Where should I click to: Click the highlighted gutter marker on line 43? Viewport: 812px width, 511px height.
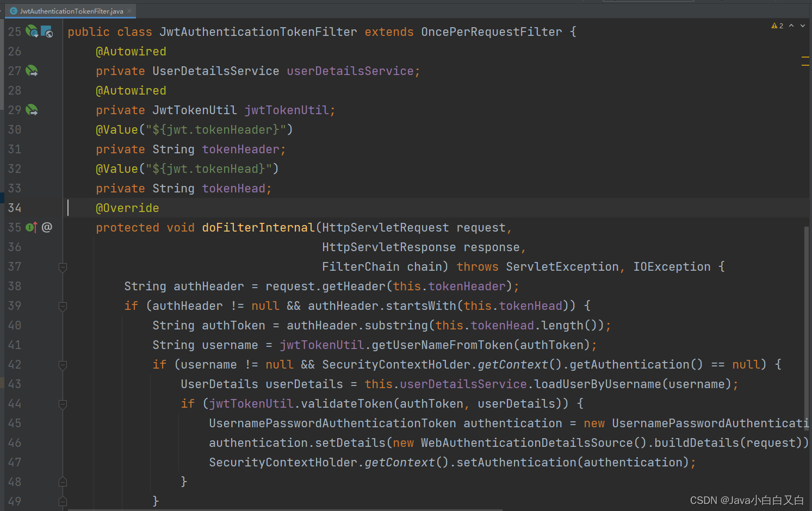(2, 384)
